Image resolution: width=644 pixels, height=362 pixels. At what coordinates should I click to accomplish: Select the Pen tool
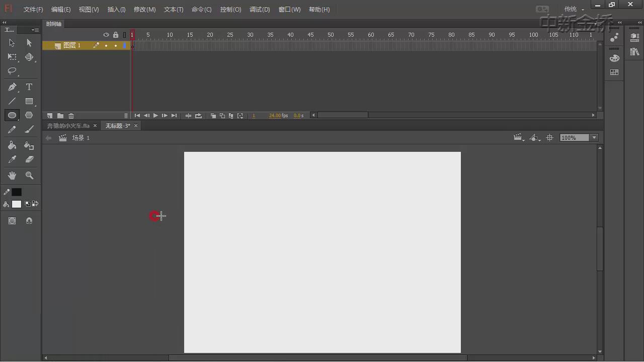[x=12, y=87]
